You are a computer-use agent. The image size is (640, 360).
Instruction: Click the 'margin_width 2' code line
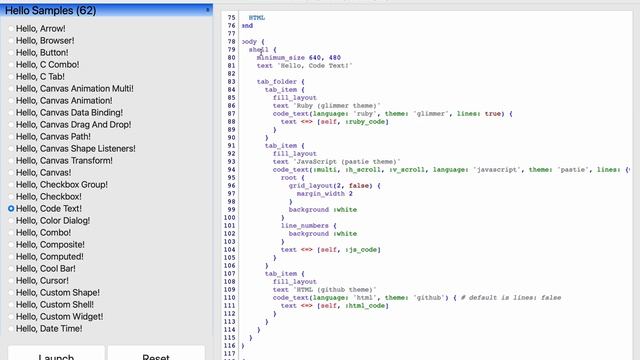[x=324, y=193]
